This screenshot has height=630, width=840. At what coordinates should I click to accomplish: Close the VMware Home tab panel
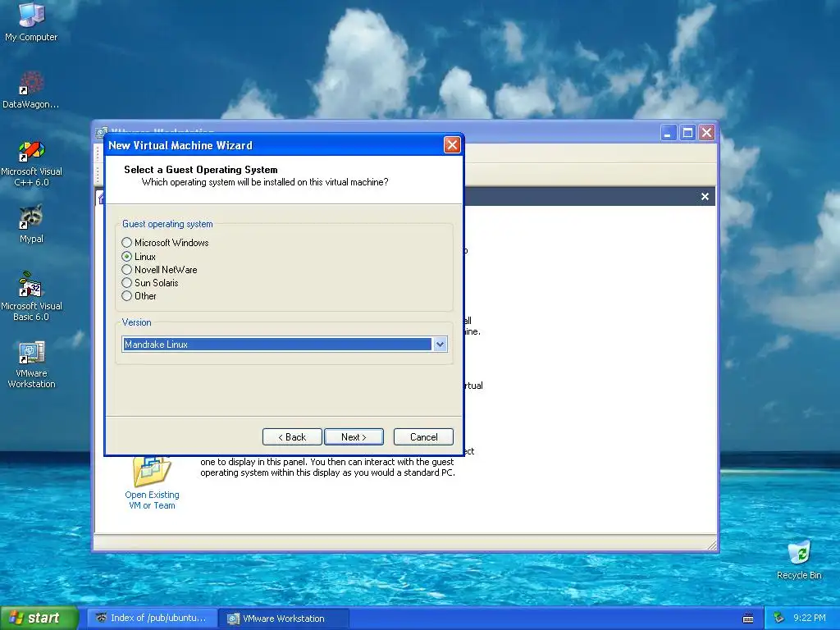(705, 197)
